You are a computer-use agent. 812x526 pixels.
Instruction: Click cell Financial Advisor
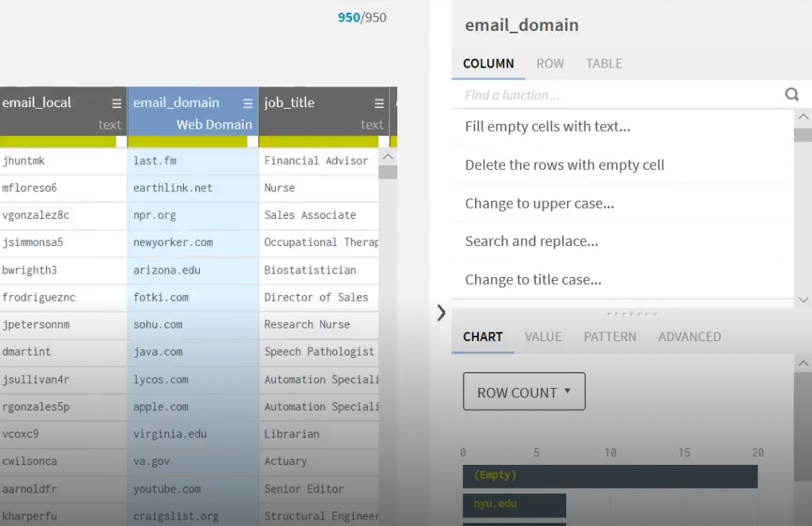point(319,161)
